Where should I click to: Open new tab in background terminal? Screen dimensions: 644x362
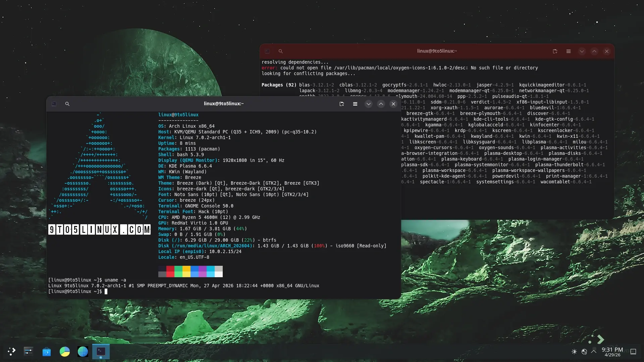[x=555, y=51]
